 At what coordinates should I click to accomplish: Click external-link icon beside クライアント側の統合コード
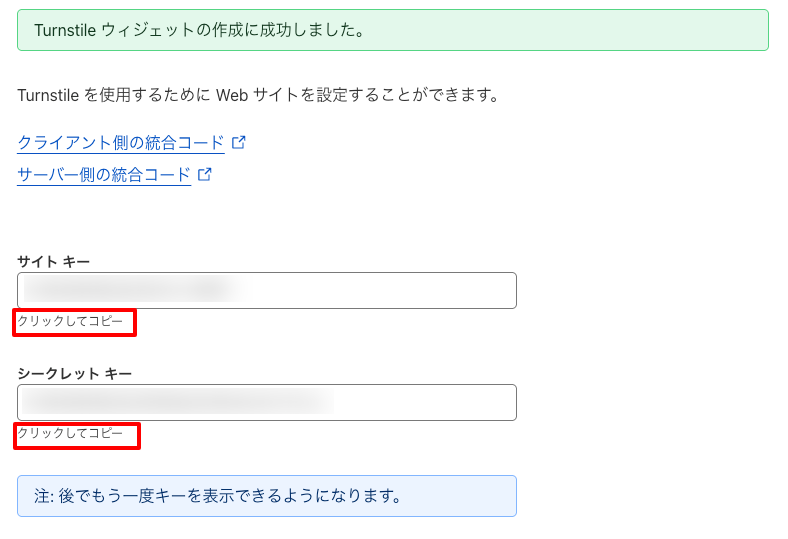(238, 143)
